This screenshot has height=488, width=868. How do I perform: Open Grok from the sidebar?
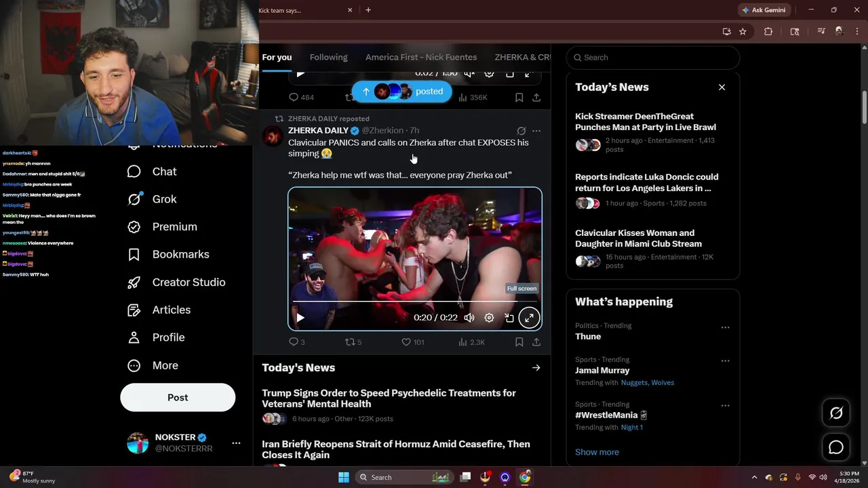(x=152, y=199)
